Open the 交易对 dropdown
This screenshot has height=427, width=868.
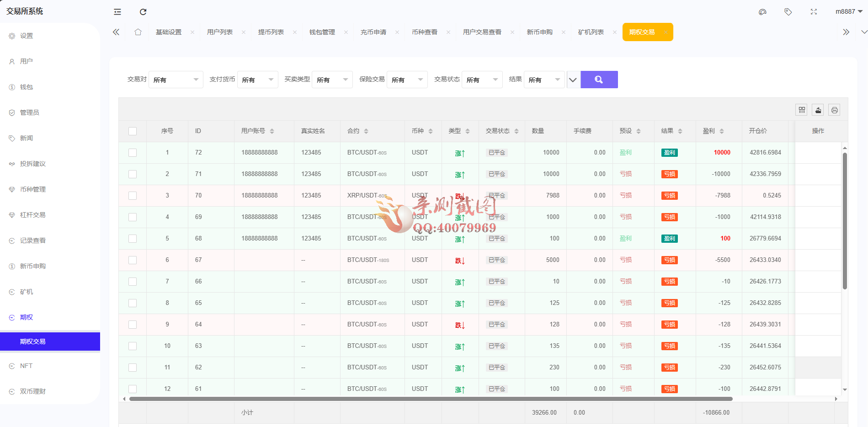click(176, 80)
